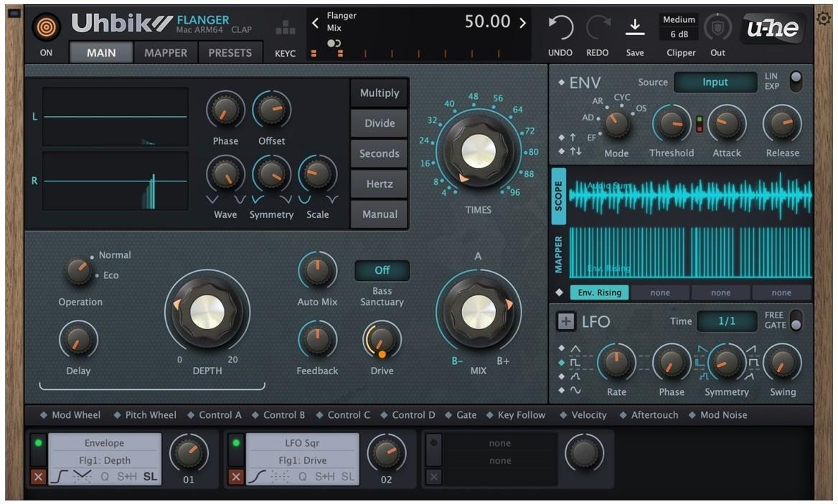838x504 pixels.
Task: Toggle Bass Sanctuary Off button
Action: tap(382, 270)
